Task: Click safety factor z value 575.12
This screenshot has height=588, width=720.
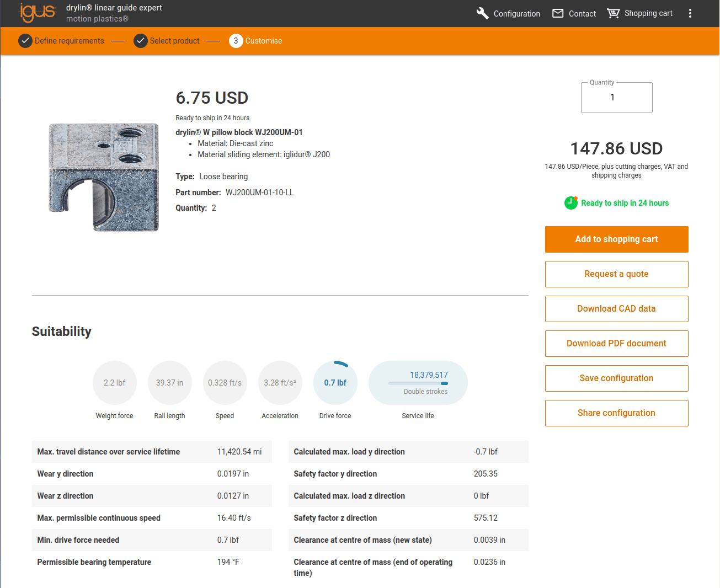Action: (486, 518)
